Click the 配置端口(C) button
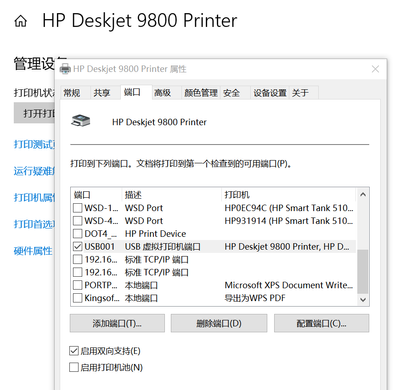Screen dimensions: 400x390 coord(321,323)
